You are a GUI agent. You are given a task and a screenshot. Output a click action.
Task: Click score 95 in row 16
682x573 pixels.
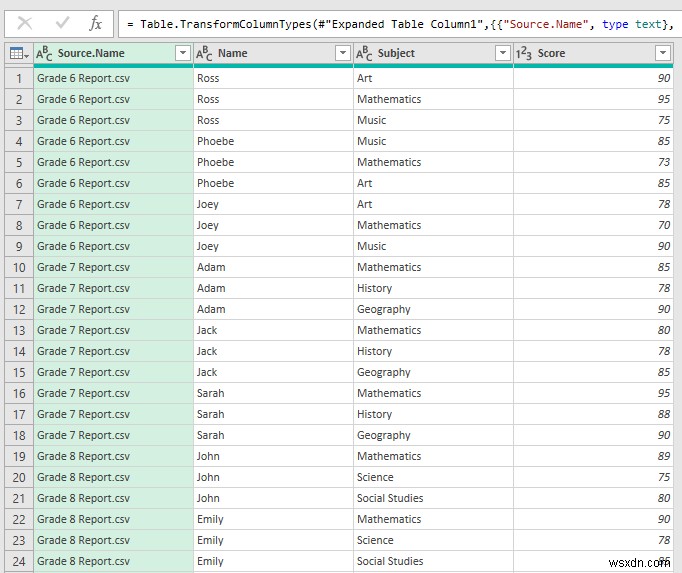coord(593,393)
